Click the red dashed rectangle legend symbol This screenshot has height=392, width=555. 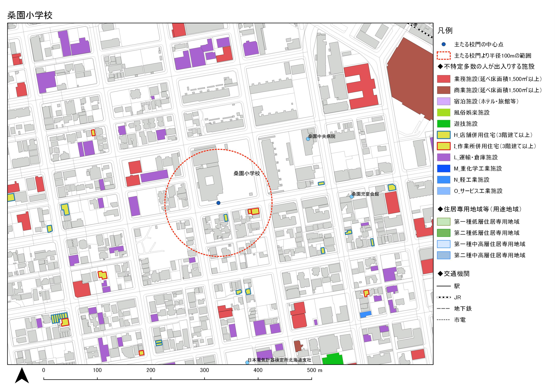(x=444, y=56)
